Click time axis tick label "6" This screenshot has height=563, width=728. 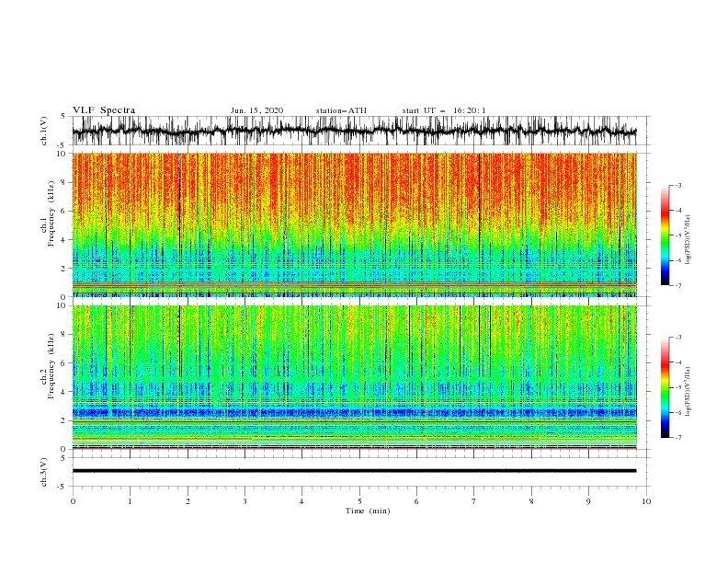click(416, 501)
